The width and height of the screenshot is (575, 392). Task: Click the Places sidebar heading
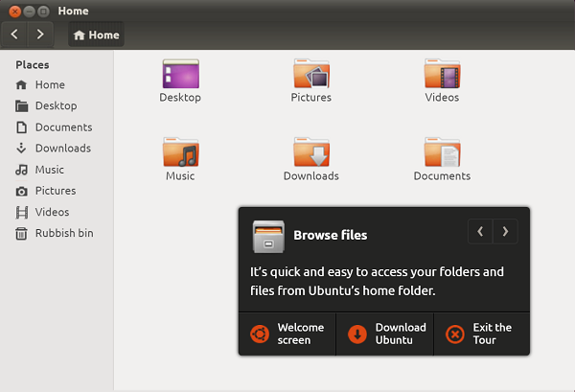[x=33, y=65]
